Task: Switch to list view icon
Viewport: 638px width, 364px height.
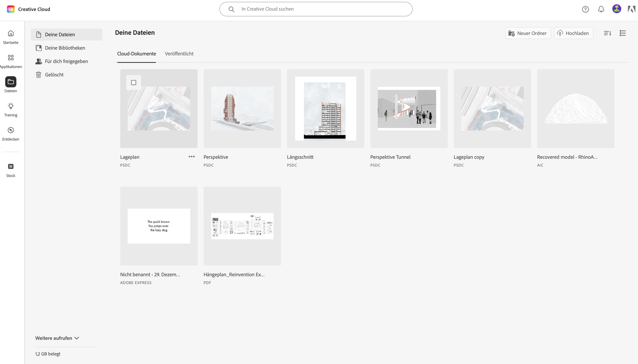Action: tap(623, 33)
